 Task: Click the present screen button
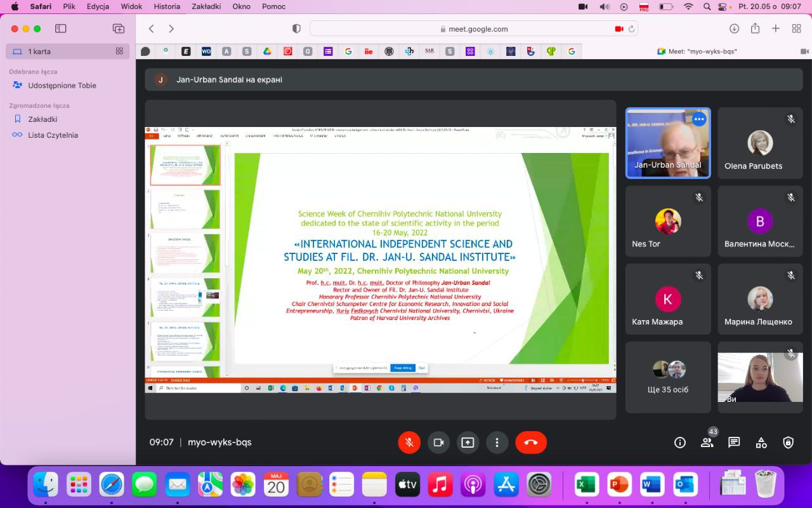tap(468, 443)
